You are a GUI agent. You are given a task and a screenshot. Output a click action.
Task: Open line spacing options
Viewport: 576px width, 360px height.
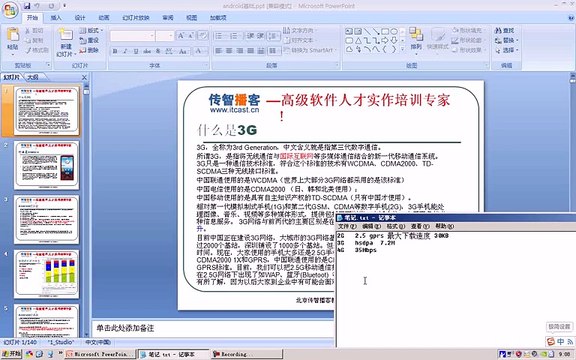click(x=274, y=36)
